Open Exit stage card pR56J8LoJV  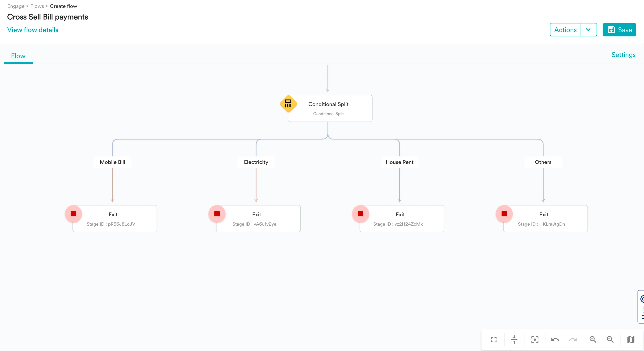(115, 218)
